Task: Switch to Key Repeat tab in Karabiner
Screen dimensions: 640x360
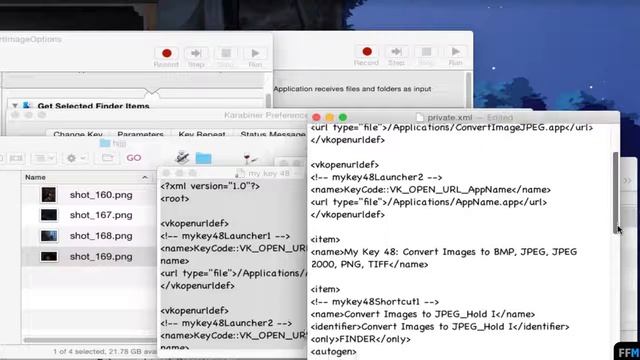Action: pos(202,134)
